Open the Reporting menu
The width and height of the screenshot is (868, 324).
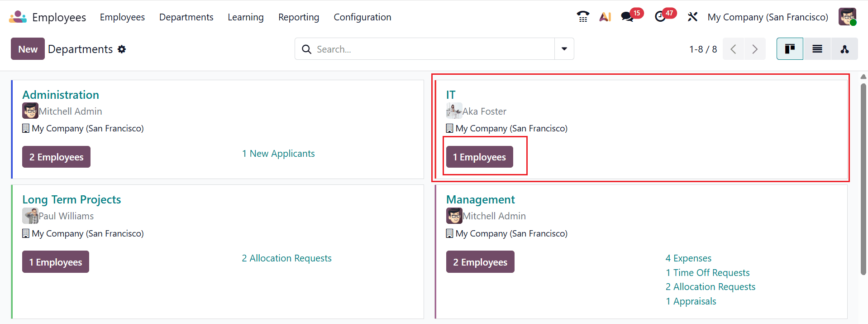pos(299,17)
